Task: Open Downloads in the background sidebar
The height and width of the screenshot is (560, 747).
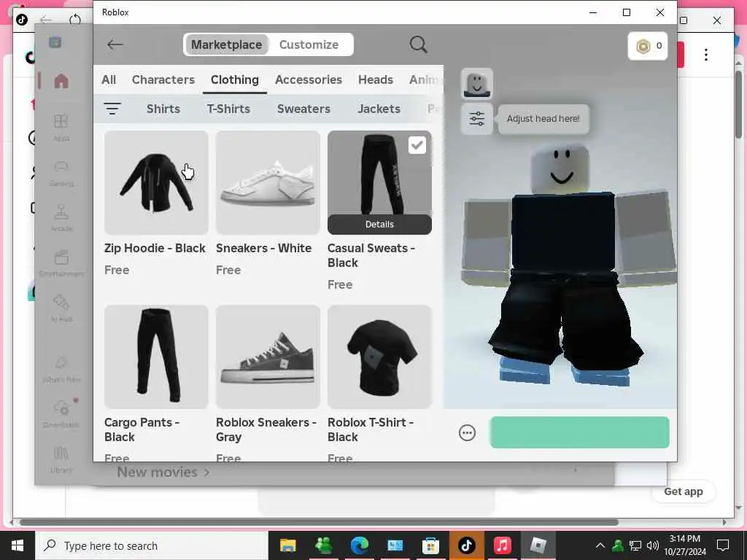Action: (x=61, y=414)
